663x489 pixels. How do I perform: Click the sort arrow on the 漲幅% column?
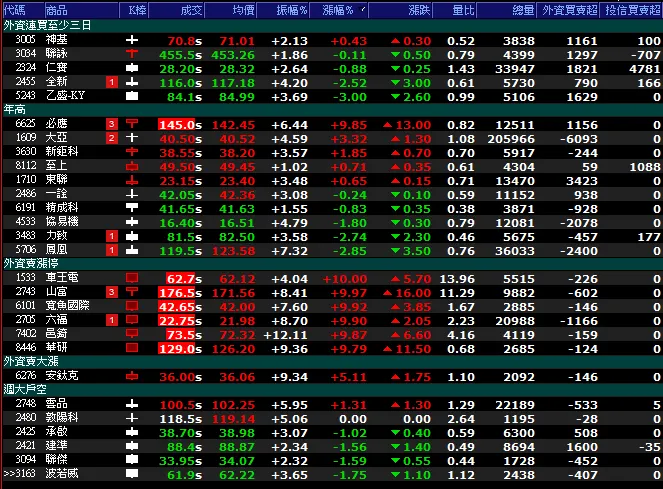coord(362,8)
